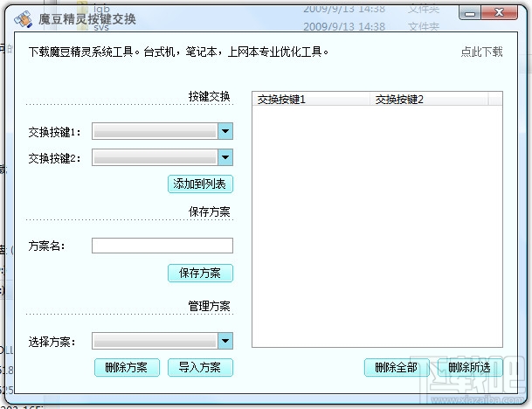Minimize the 魔豆精灵按键交换 window
532x409 pixels.
(470, 13)
